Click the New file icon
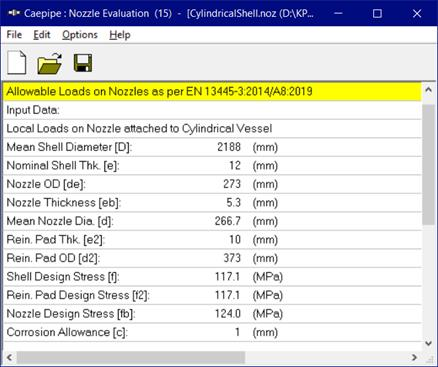The image size is (438, 367). click(x=17, y=62)
